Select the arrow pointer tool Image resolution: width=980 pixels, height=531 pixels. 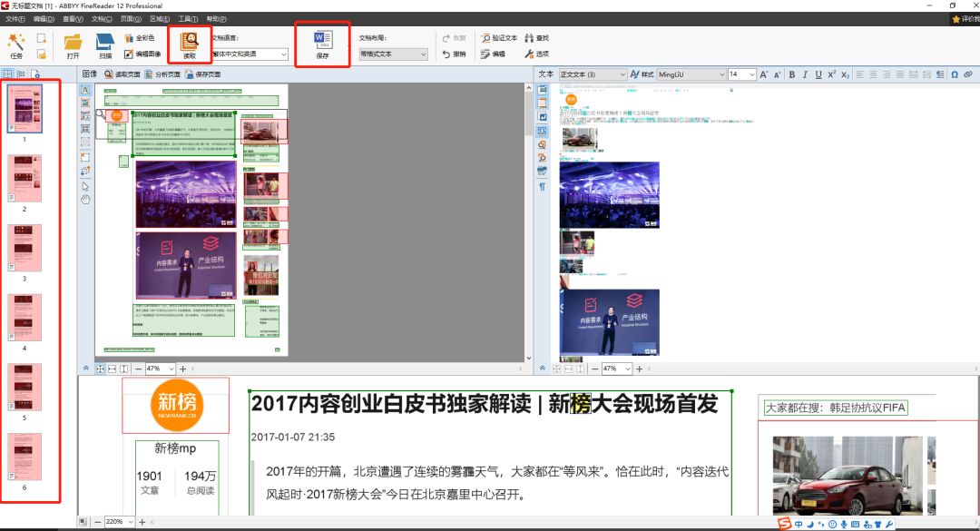(x=85, y=186)
